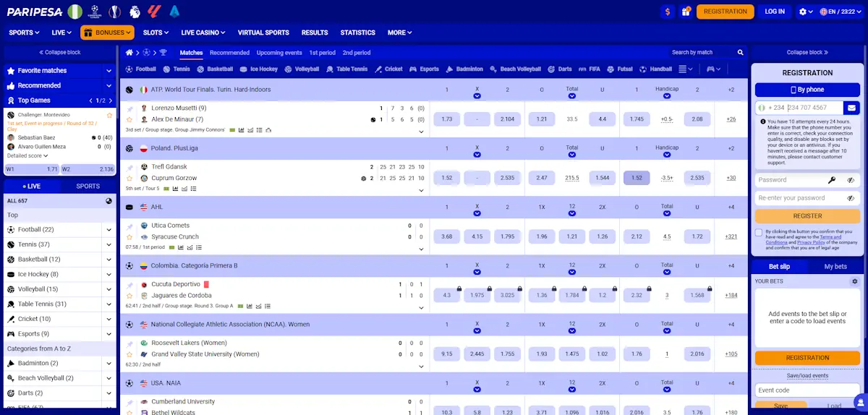Viewport: 868px width, 415px height.
Task: Show password in Password field
Action: pyautogui.click(x=851, y=180)
